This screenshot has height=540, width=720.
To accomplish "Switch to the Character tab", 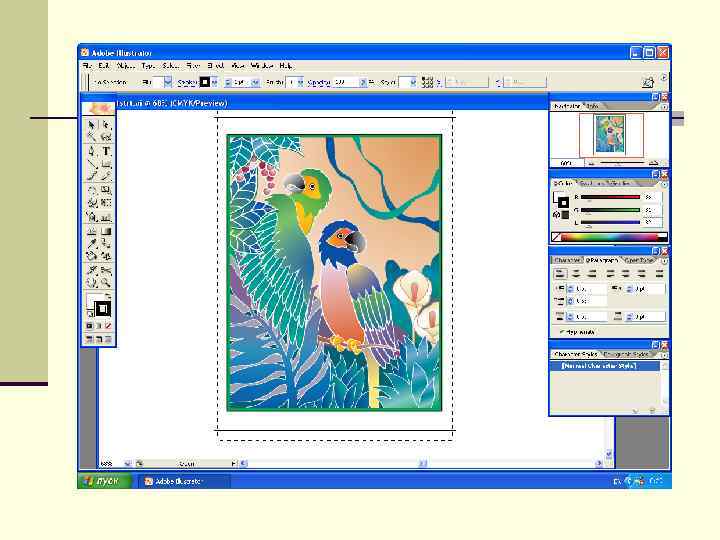I will pyautogui.click(x=567, y=260).
